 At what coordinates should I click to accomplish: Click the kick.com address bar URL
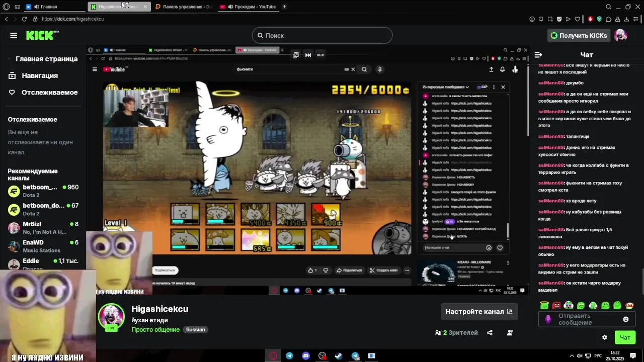click(x=73, y=19)
